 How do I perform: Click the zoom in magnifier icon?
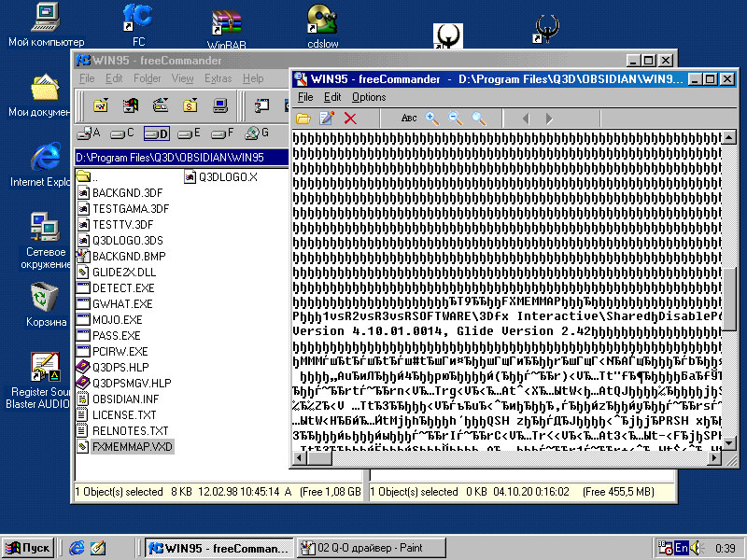coord(432,119)
